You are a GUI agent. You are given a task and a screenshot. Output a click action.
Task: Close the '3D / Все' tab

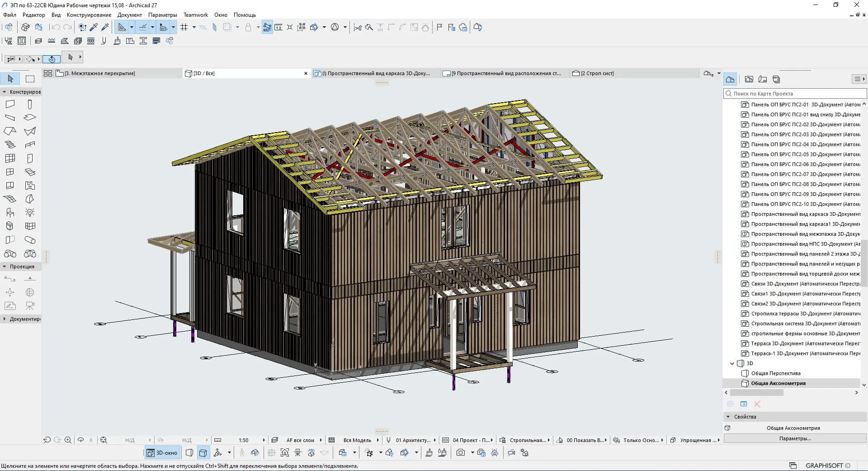click(306, 73)
